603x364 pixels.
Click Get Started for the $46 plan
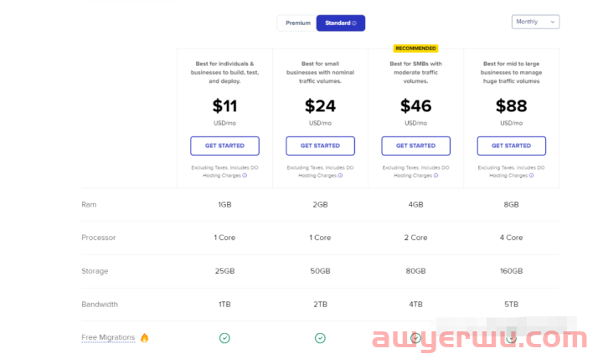click(x=415, y=146)
